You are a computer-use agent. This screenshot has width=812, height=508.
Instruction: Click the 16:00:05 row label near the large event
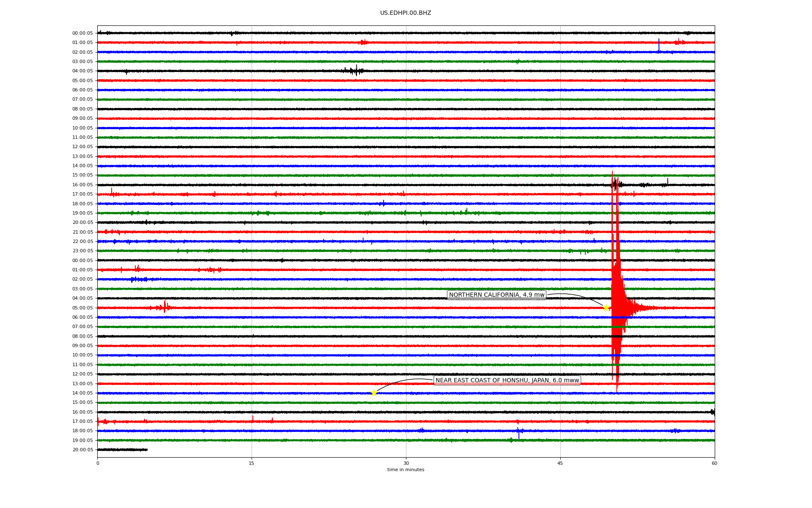pyautogui.click(x=82, y=185)
